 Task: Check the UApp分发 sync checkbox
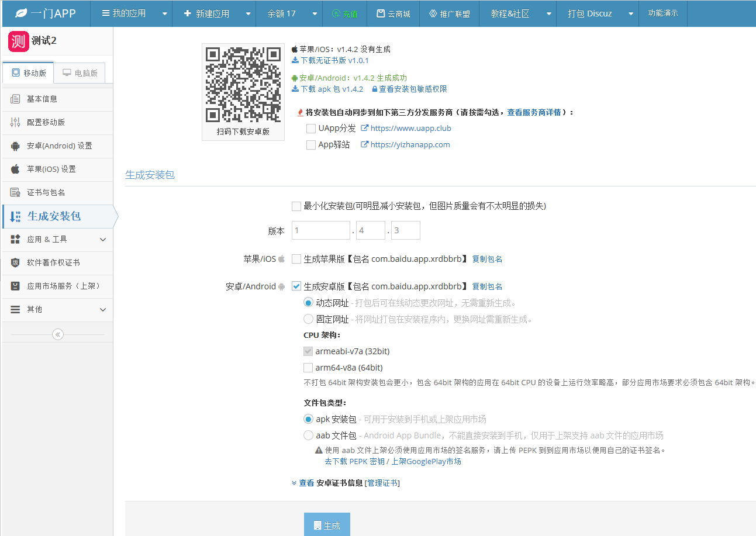pyautogui.click(x=311, y=128)
